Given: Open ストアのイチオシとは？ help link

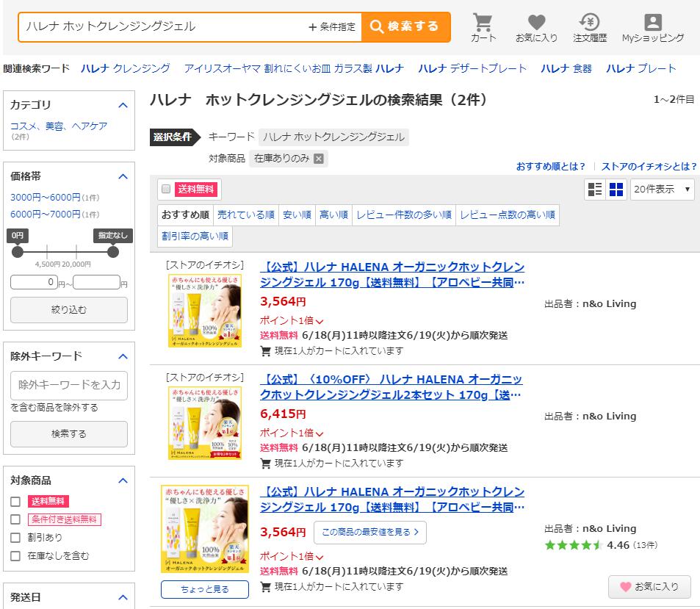Looking at the screenshot, I should (649, 167).
